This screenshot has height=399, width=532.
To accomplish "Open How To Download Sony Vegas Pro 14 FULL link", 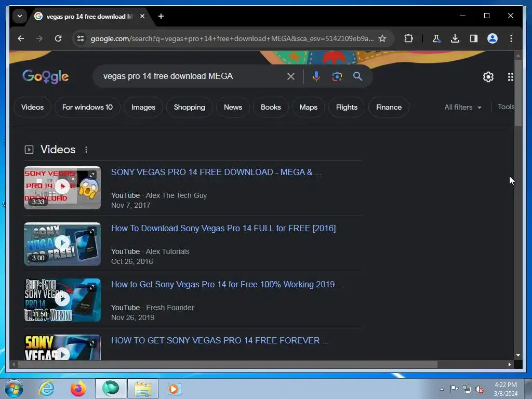I will pos(223,229).
